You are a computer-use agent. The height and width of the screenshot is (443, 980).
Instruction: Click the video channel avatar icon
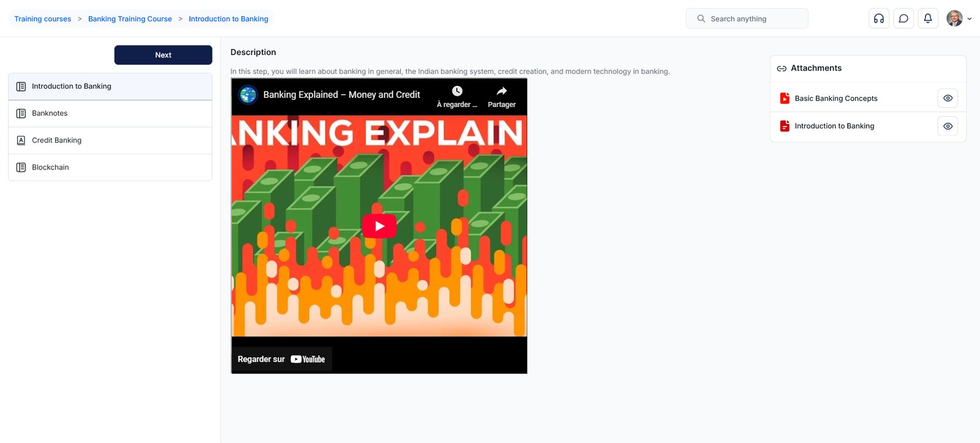click(248, 95)
